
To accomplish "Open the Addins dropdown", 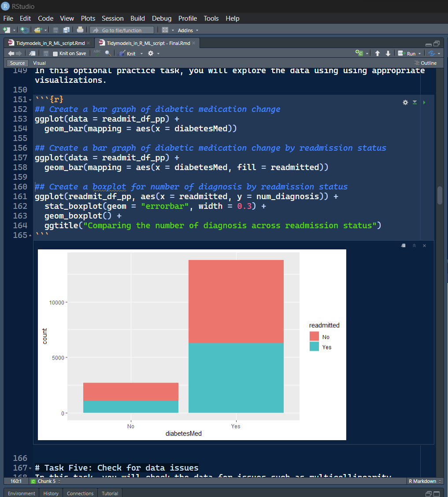I will (x=188, y=30).
